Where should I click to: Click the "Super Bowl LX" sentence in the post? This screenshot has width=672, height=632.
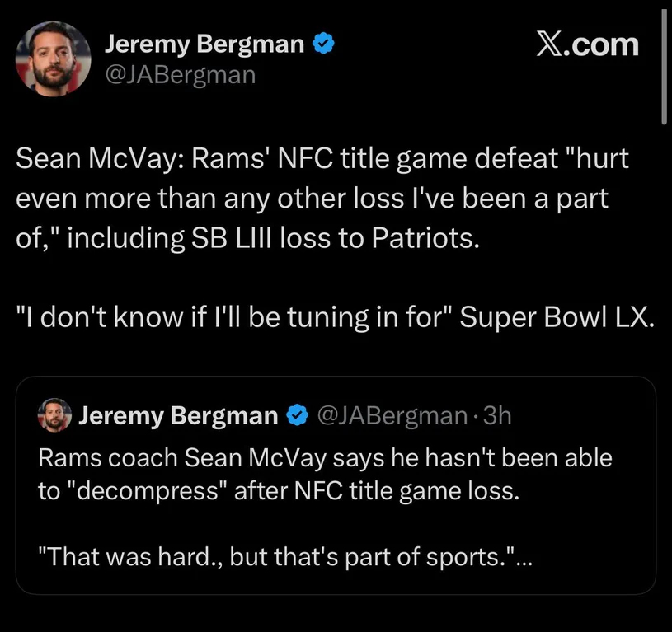pyautogui.click(x=334, y=317)
